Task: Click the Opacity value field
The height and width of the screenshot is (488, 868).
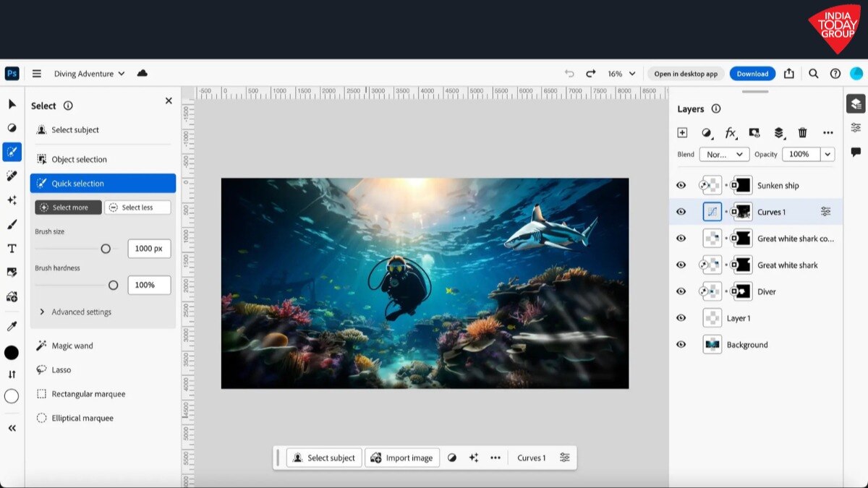Action: point(803,154)
